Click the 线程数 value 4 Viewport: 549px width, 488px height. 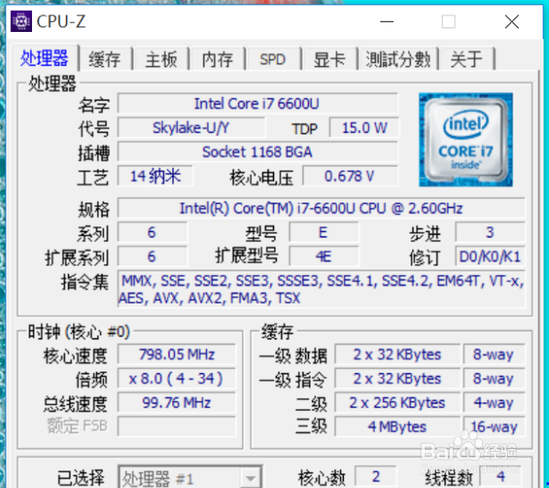pos(501,476)
